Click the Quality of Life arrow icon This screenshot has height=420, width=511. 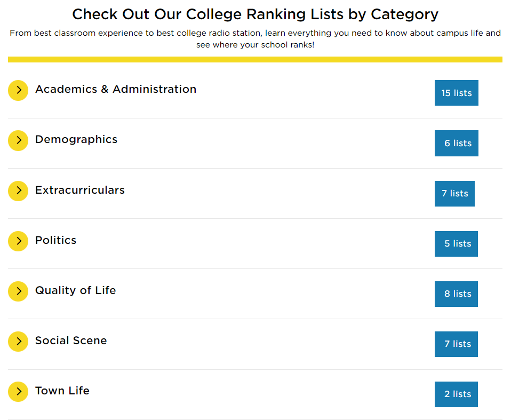18,291
